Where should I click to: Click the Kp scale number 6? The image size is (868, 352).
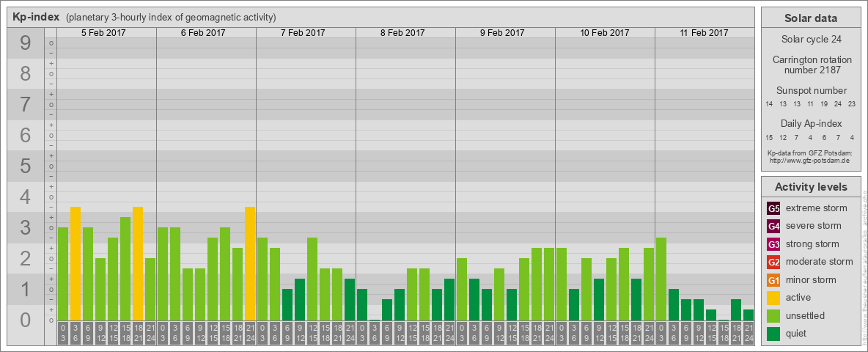pyautogui.click(x=25, y=135)
